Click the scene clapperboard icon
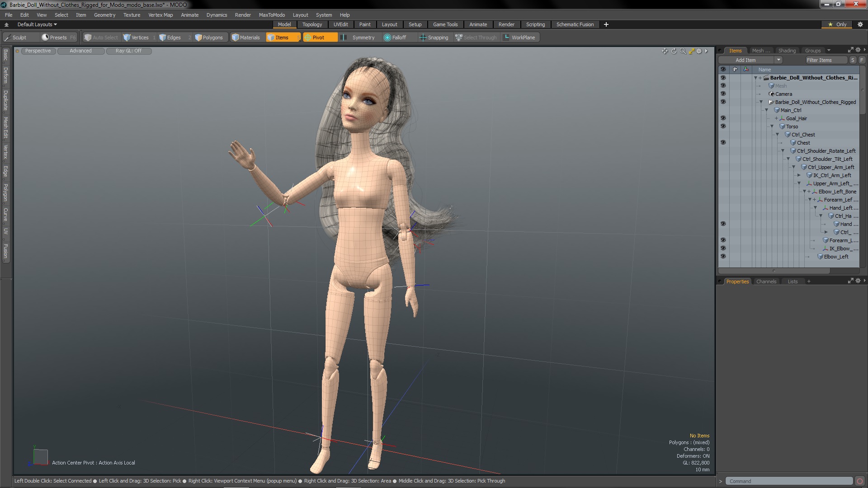 (766, 78)
